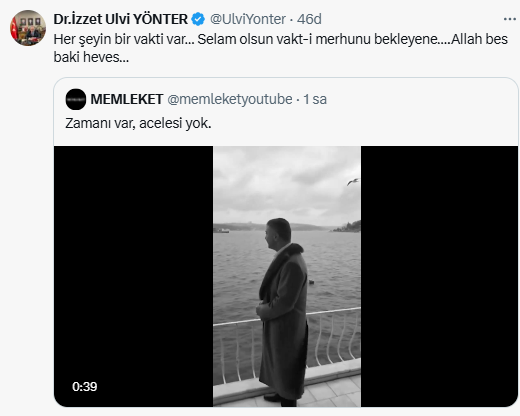Click the man in the coat in the video
Screen dimensions: 520x416
coord(283,312)
